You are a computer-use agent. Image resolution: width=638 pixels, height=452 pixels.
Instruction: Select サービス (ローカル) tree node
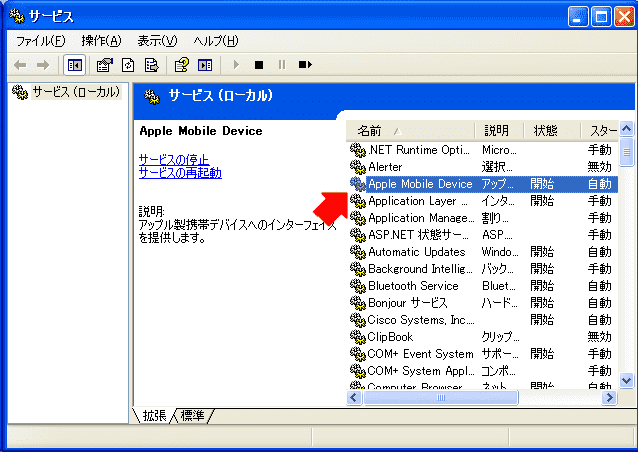(76, 92)
